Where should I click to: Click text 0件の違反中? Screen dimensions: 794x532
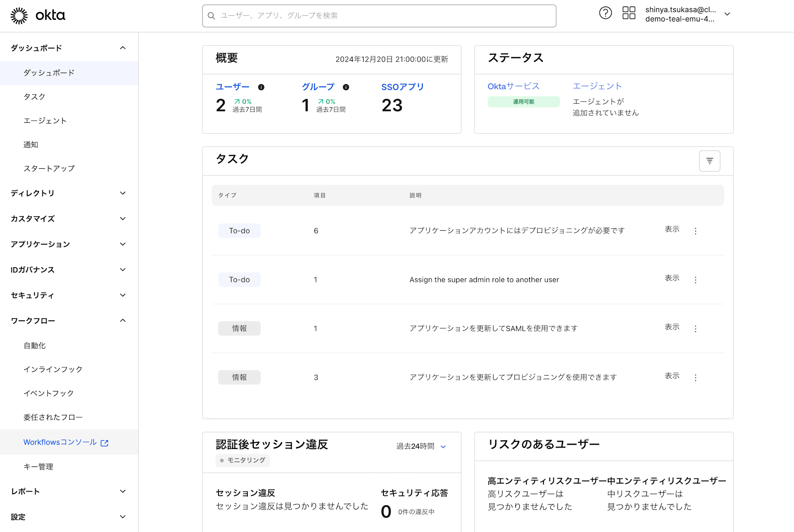416,512
